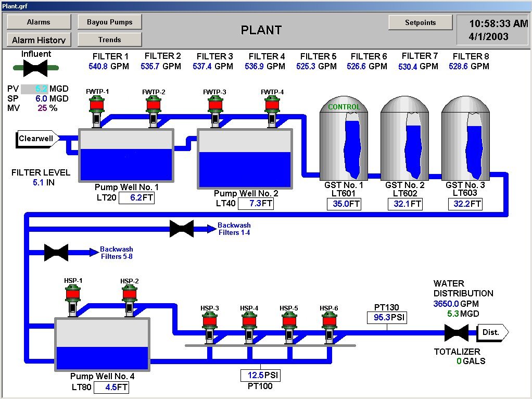Viewport: 532px width, 399px height.
Task: Go to Bayou Pumps screen
Action: pos(110,22)
